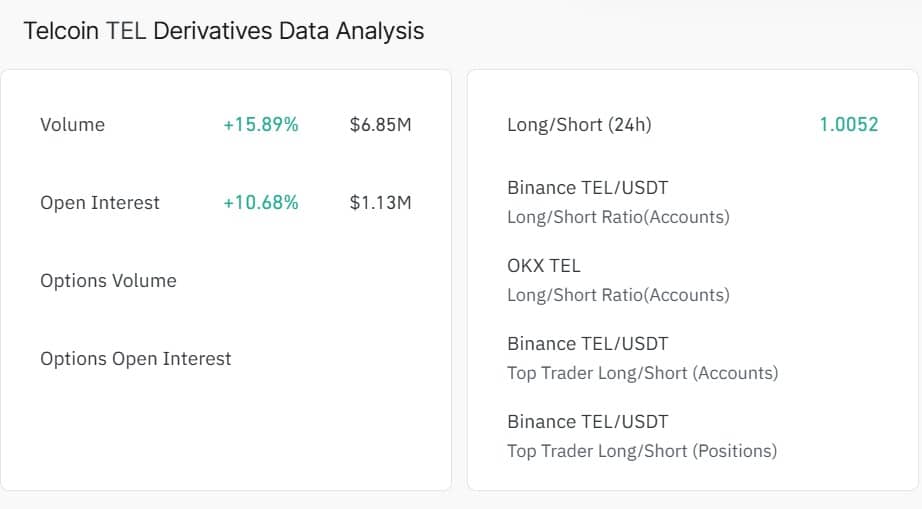Open the OKX TEL entry
922x509 pixels.
pos(543,265)
